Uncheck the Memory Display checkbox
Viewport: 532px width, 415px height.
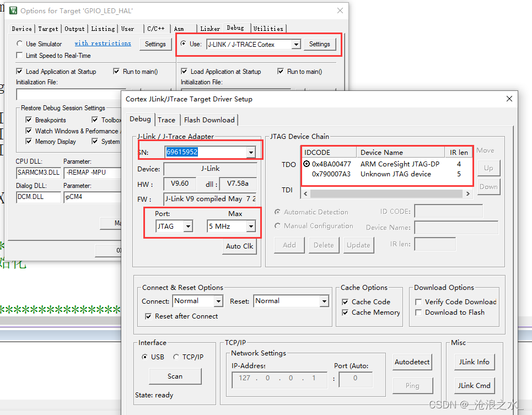[29, 141]
